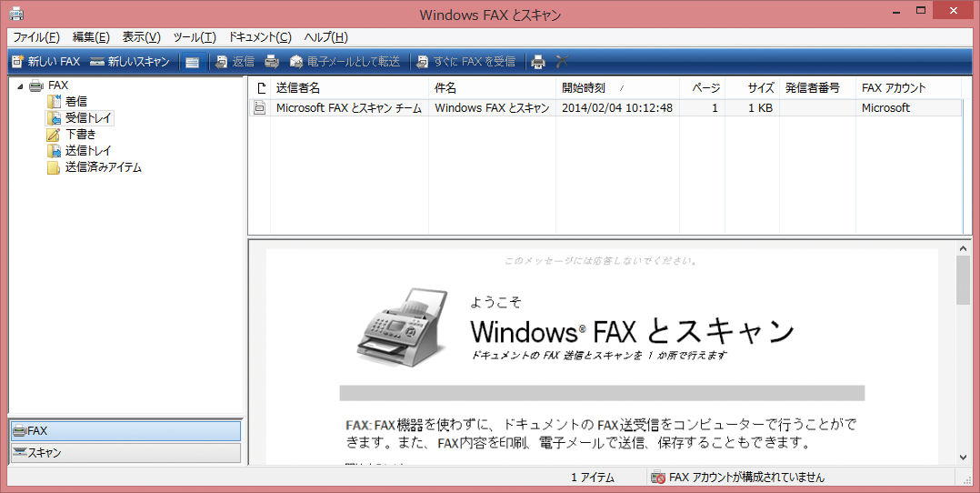Click the delete X icon in toolbar

tap(562, 62)
